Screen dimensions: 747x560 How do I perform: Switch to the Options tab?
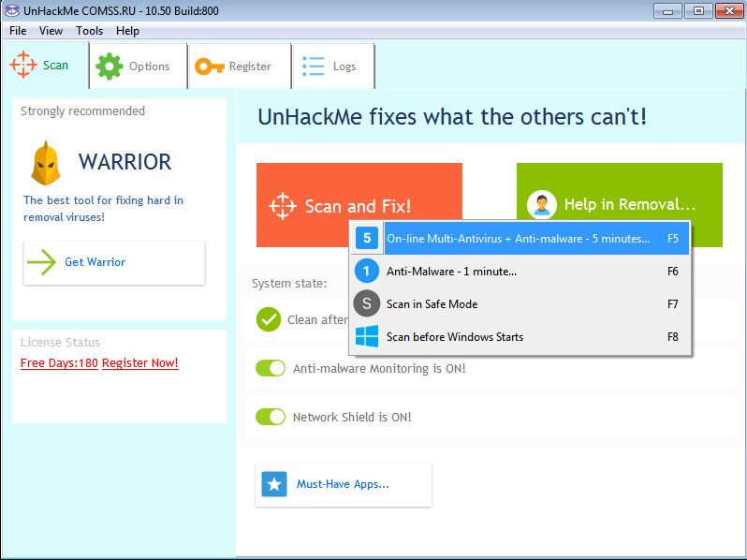(139, 66)
